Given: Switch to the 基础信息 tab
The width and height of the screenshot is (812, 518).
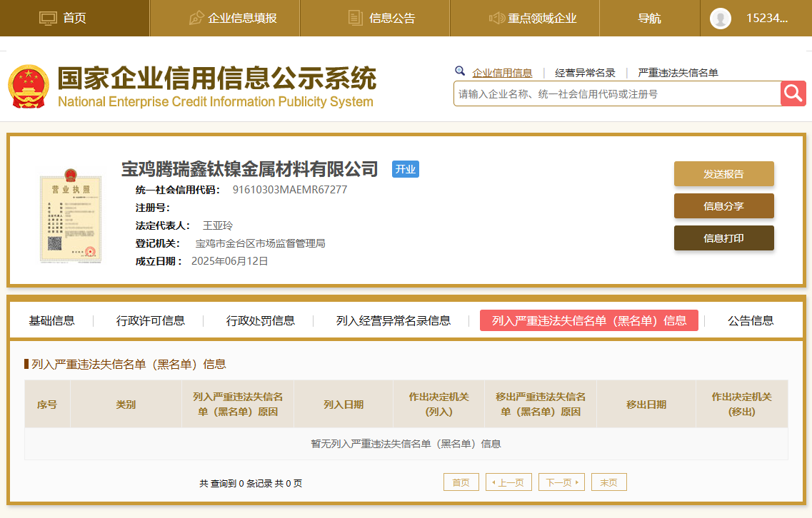Looking at the screenshot, I should pyautogui.click(x=51, y=321).
